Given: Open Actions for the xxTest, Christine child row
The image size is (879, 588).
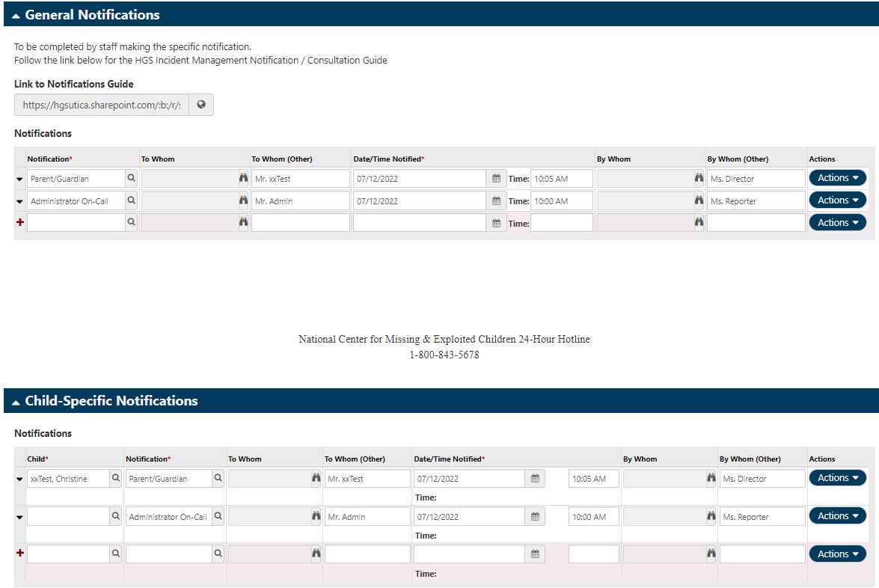Looking at the screenshot, I should tap(837, 478).
